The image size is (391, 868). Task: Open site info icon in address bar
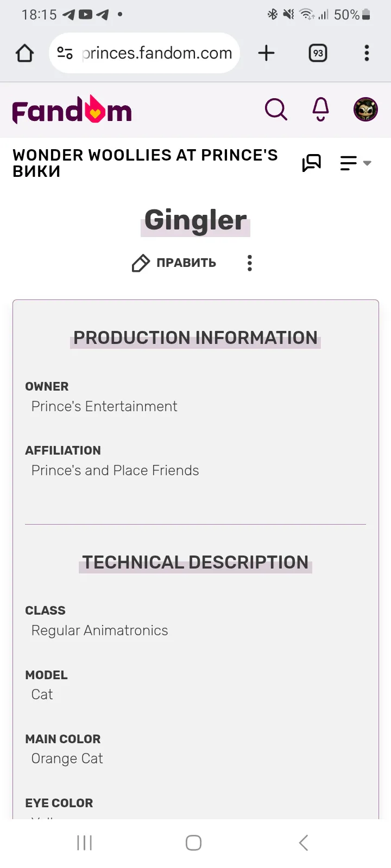click(65, 53)
